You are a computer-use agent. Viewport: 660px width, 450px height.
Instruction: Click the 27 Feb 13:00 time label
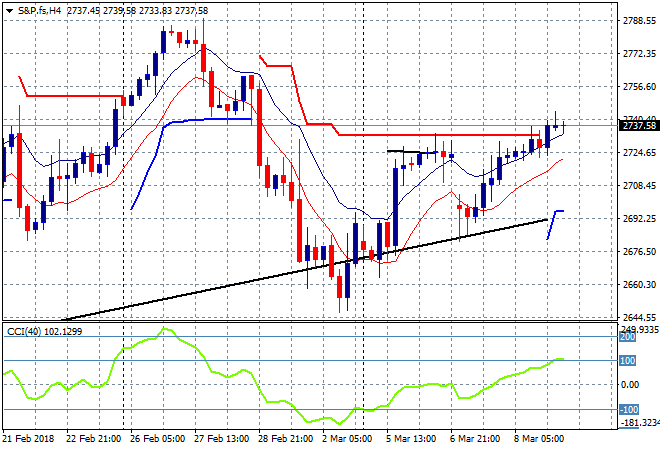(x=221, y=439)
